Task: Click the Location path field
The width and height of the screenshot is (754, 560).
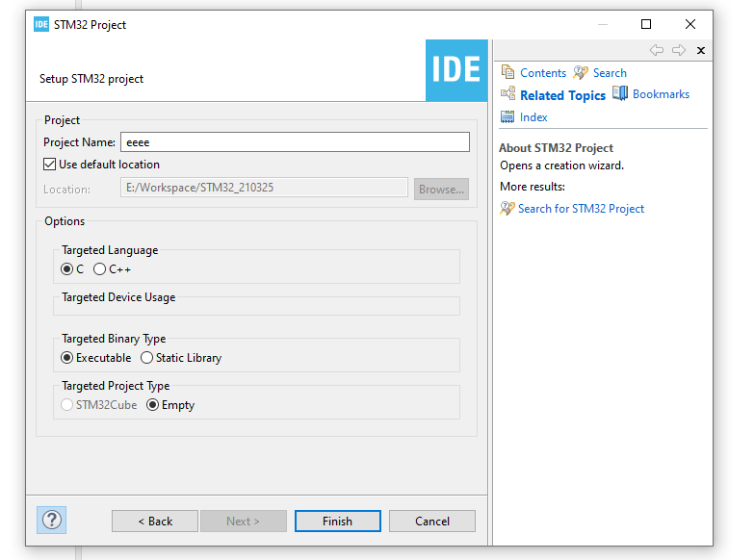Action: [x=264, y=188]
